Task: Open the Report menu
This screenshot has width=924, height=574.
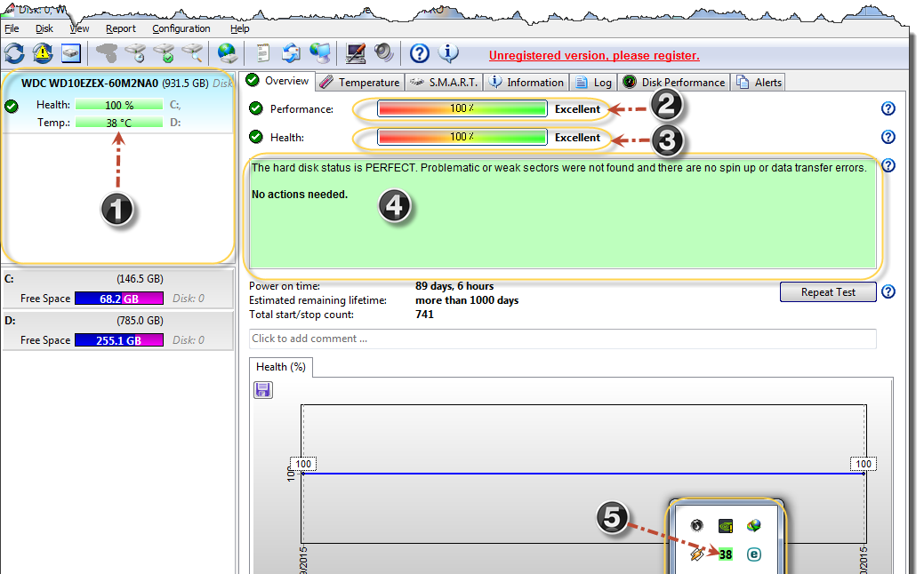Action: 121,28
